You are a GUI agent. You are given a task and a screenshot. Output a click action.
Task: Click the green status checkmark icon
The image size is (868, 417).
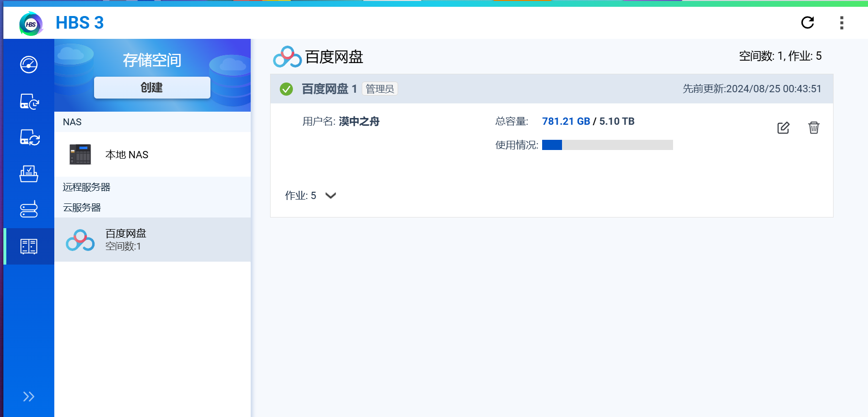(x=286, y=89)
